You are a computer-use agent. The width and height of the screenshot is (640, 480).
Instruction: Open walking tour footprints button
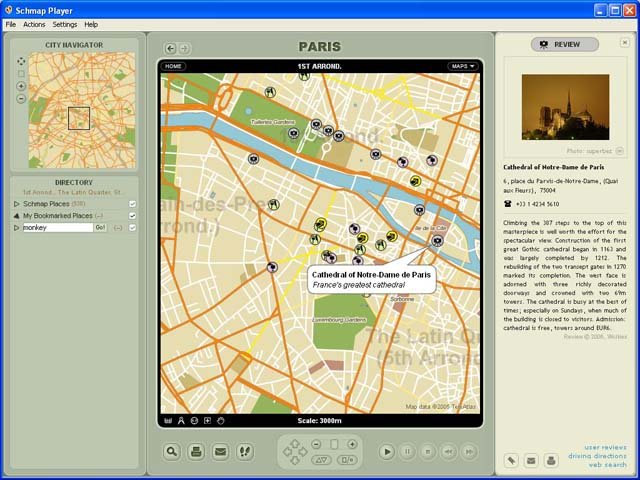tap(245, 452)
